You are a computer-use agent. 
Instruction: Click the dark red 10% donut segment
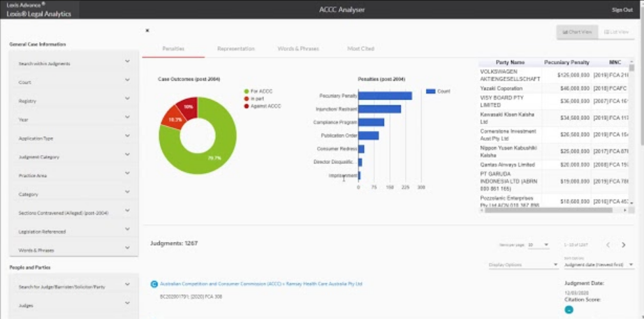[x=189, y=106]
